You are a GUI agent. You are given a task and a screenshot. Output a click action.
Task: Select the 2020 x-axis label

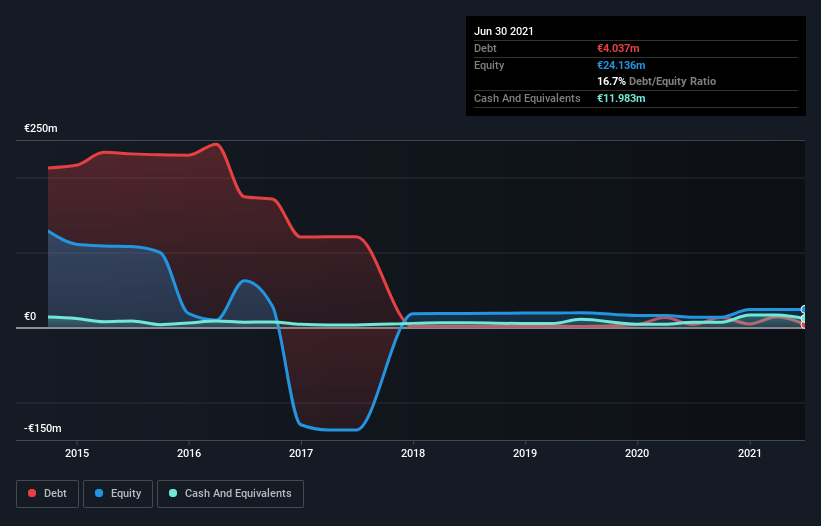point(637,453)
